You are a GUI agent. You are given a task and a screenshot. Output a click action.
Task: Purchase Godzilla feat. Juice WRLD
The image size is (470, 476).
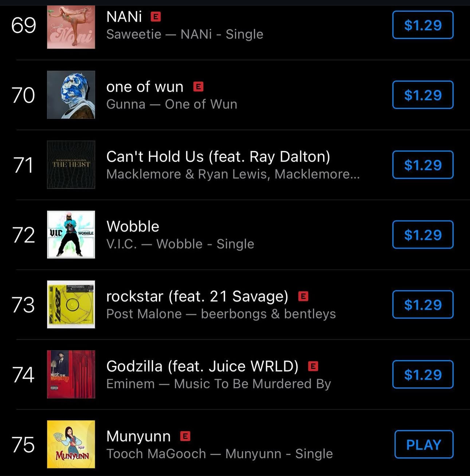(423, 374)
